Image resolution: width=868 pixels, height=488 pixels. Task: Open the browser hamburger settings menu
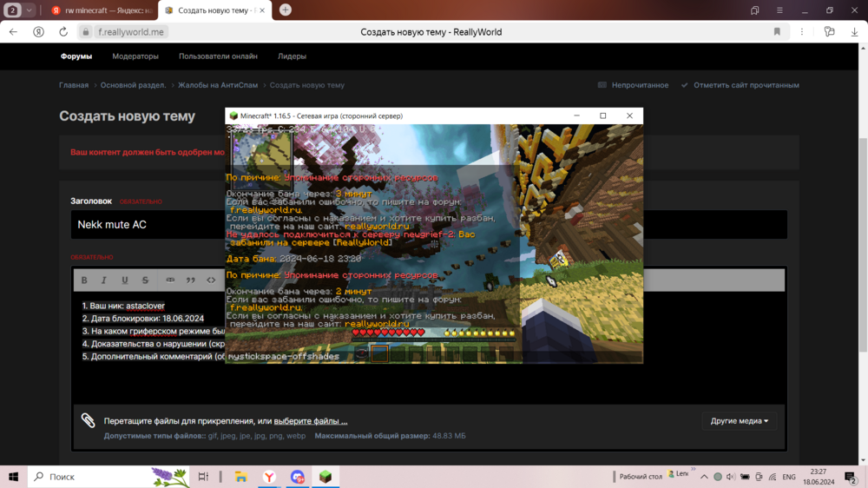[779, 10]
